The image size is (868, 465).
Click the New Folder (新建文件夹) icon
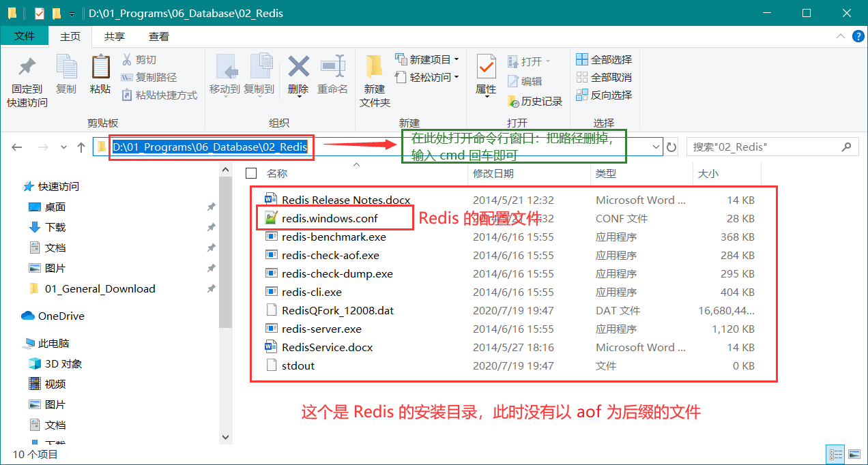[375, 68]
